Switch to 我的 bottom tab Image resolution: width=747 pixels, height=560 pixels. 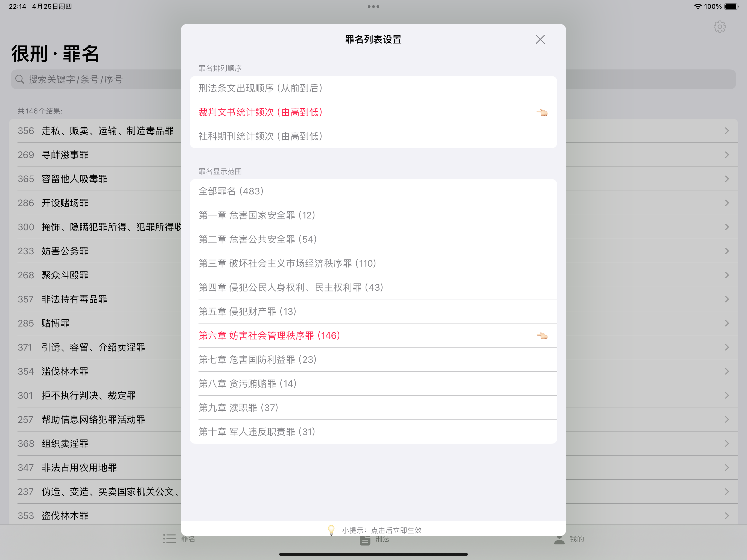pos(569,539)
